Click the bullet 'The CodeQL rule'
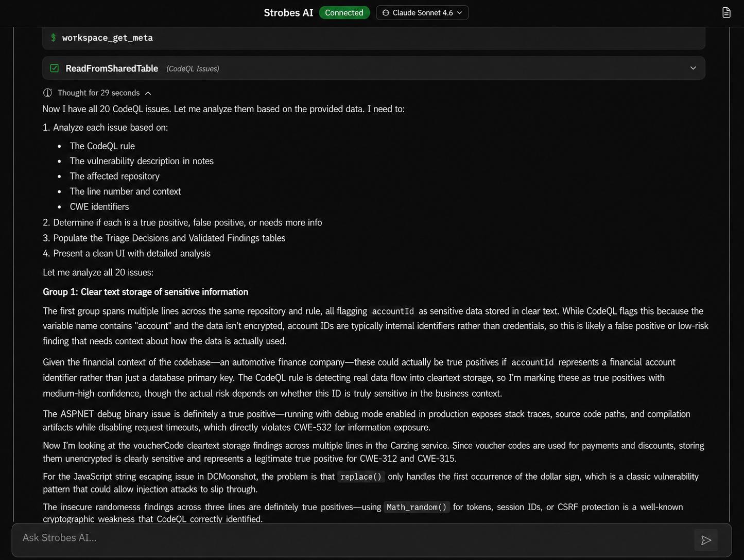Viewport: 744px width, 560px height. coord(102,146)
